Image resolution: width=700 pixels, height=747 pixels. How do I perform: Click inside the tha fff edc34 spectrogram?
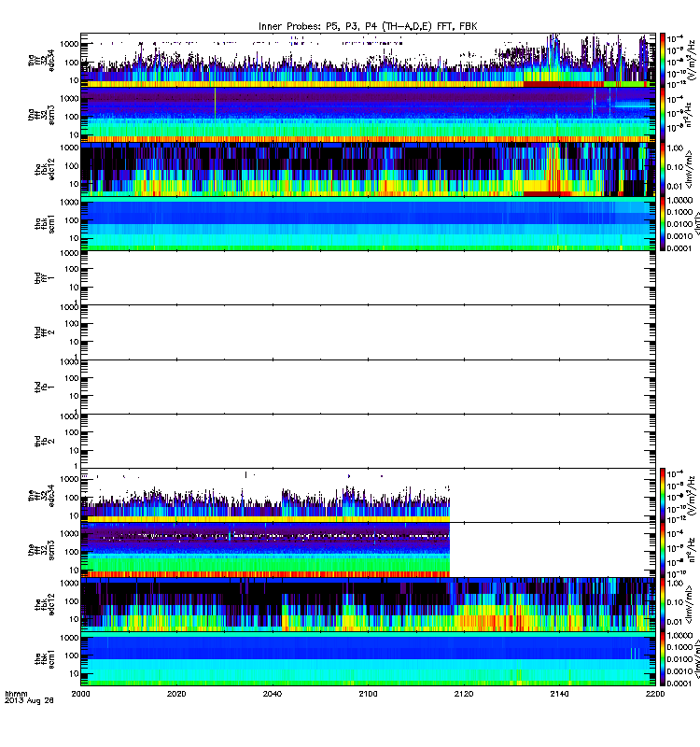tap(368, 60)
